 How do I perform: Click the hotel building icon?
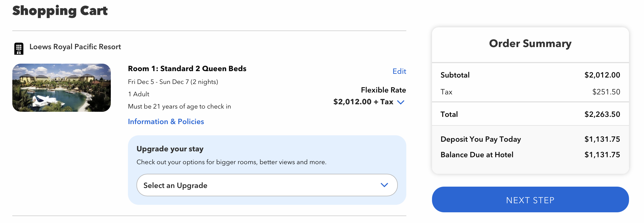pyautogui.click(x=19, y=49)
